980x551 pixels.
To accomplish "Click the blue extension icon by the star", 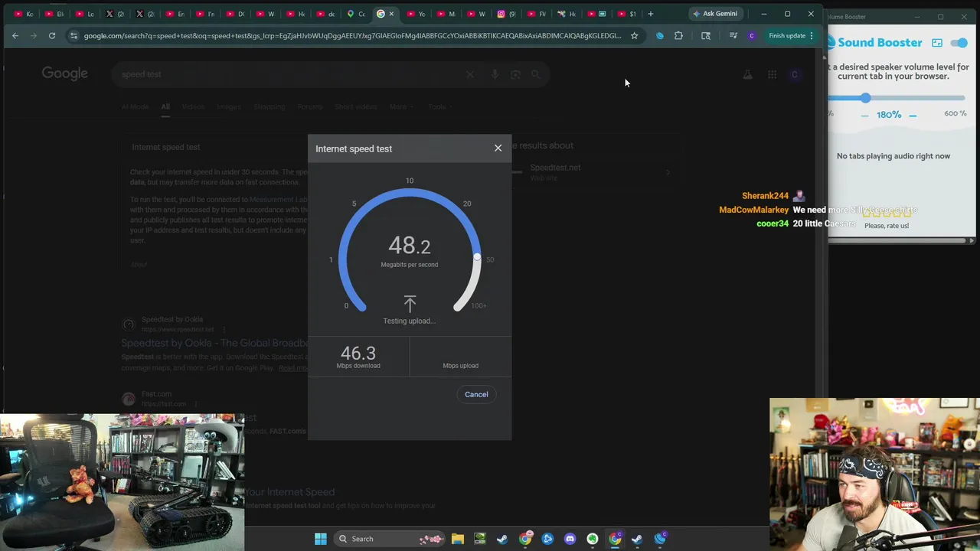I will [x=660, y=35].
